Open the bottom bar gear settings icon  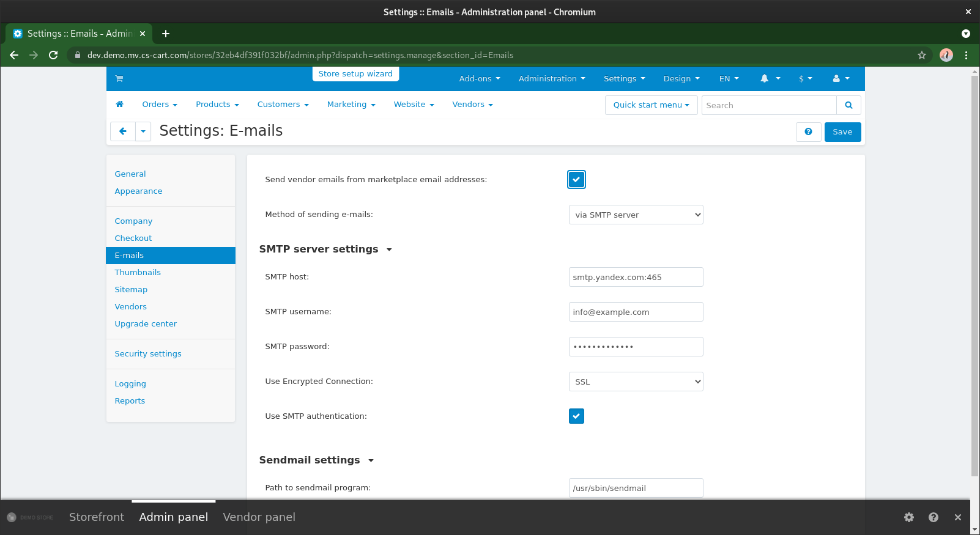909,517
